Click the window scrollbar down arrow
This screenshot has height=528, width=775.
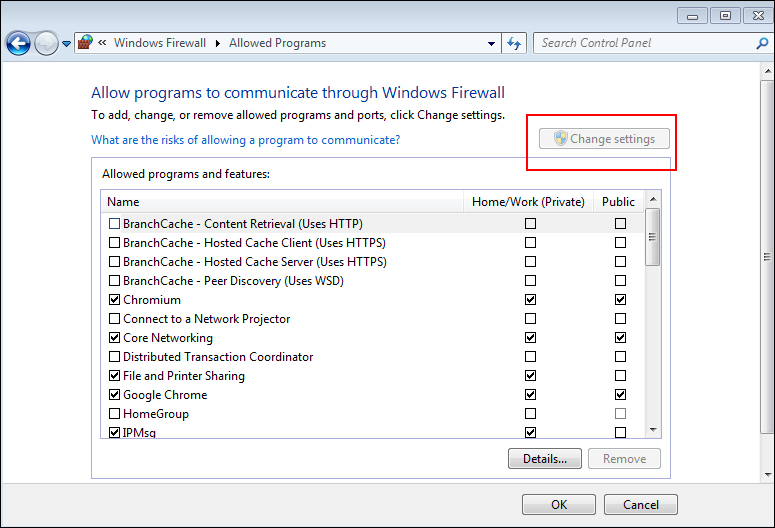click(x=768, y=475)
